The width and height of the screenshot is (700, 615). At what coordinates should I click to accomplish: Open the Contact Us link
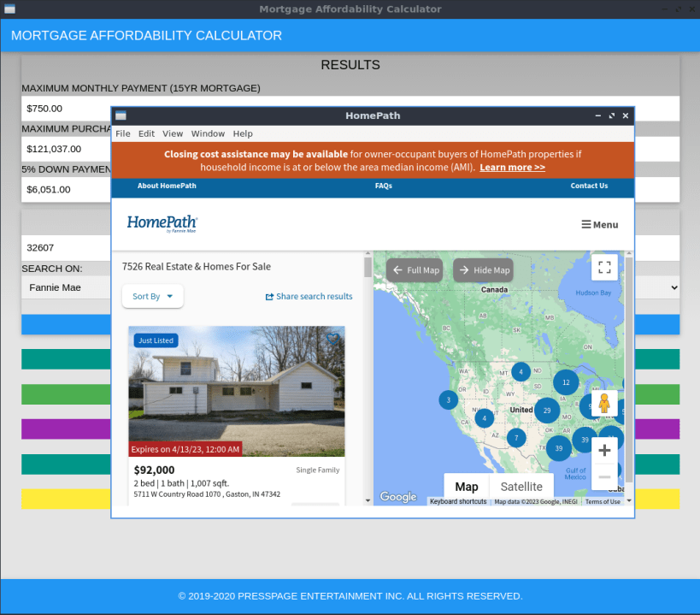(589, 186)
